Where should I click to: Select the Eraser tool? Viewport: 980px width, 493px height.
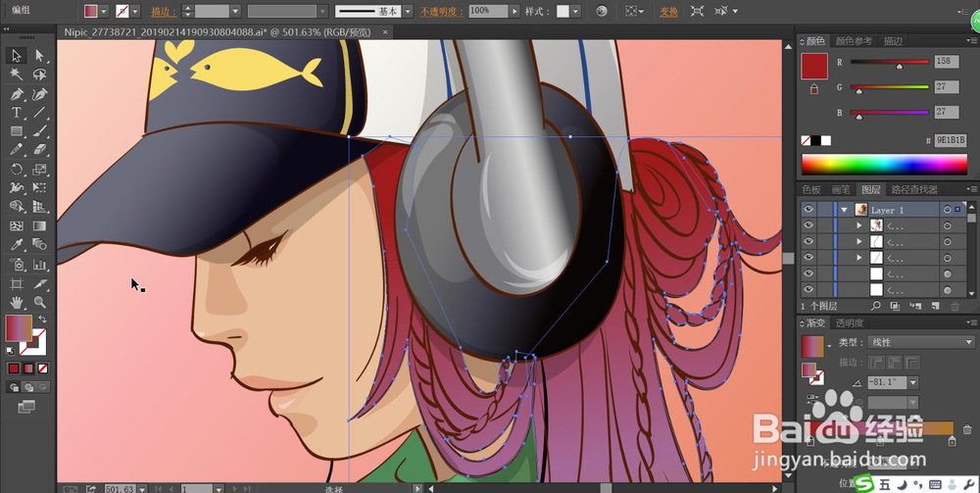tap(39, 150)
